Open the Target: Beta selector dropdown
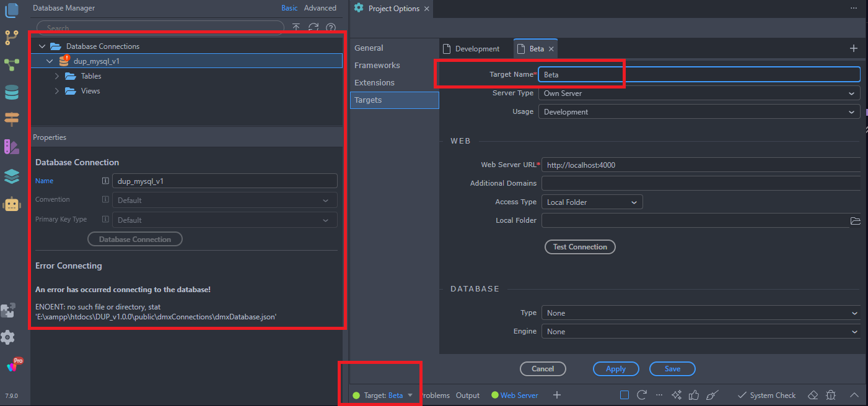 click(383, 395)
